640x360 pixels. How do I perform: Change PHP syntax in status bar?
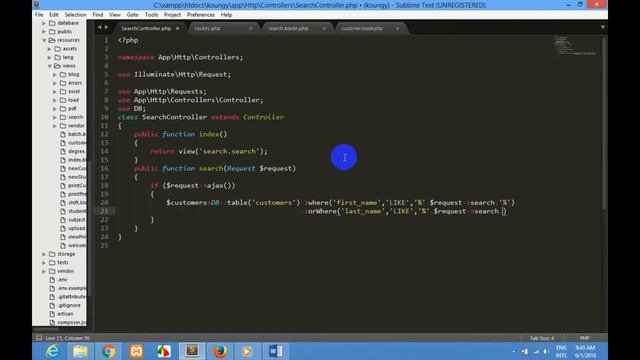584,338
